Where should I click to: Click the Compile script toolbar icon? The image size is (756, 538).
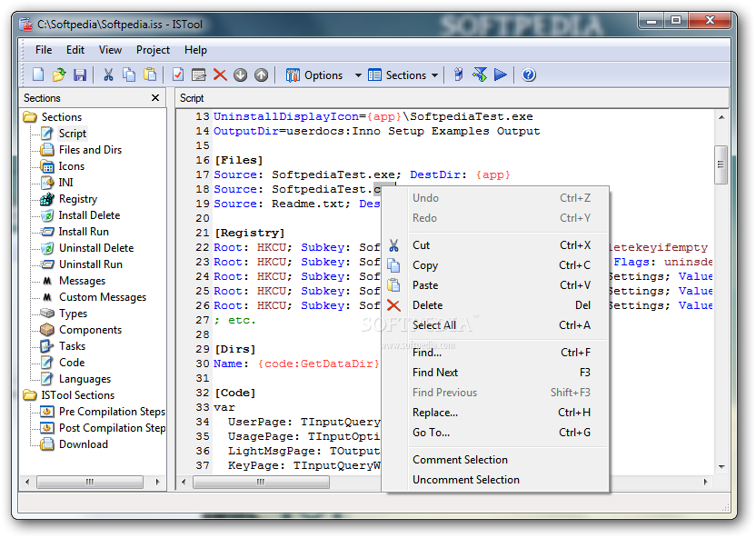[x=458, y=75]
